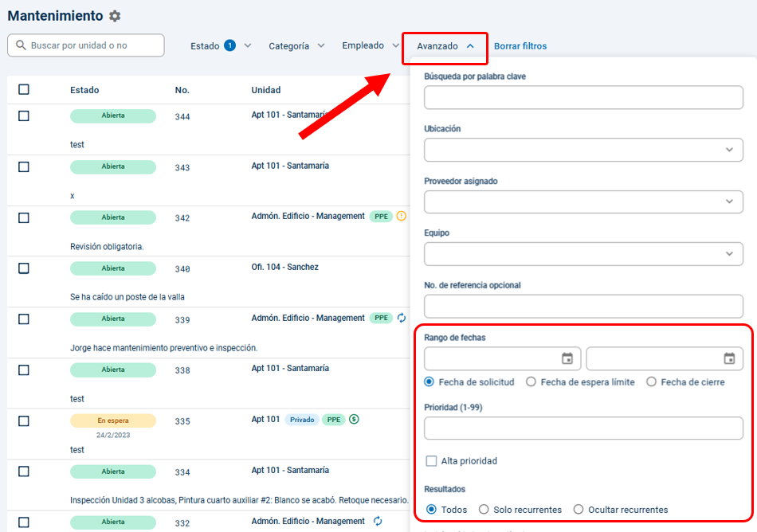Click Abierta status of request 344
Viewport: 757px width, 532px height.
[x=113, y=115]
